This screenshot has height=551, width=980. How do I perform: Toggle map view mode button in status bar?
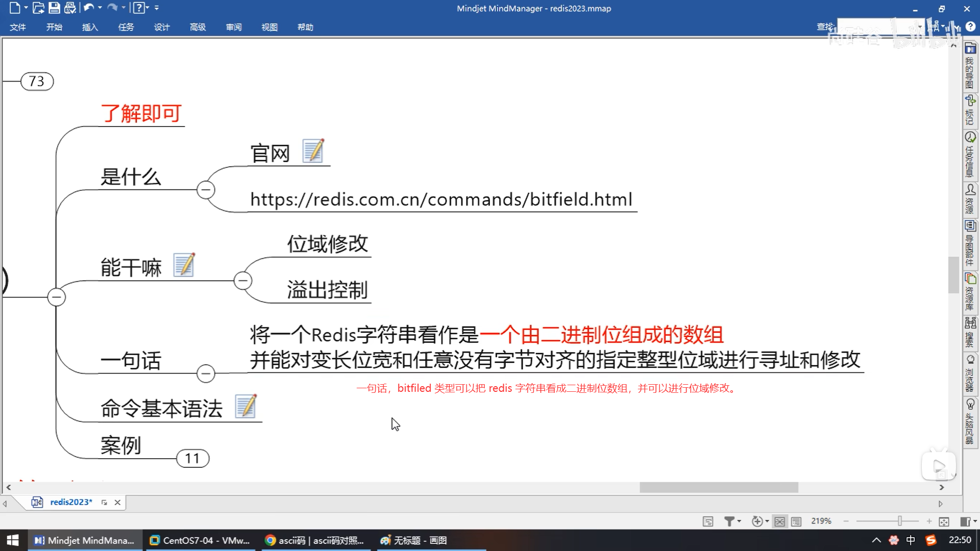point(779,521)
